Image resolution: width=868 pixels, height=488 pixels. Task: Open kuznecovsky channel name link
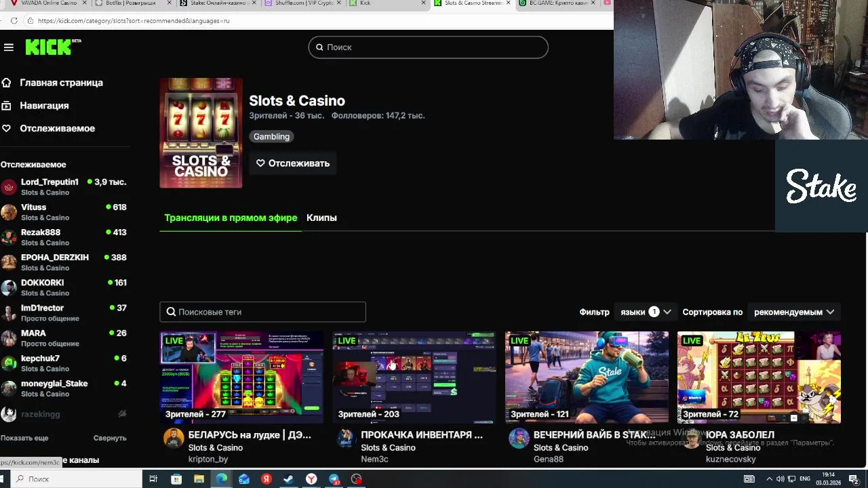(x=730, y=459)
